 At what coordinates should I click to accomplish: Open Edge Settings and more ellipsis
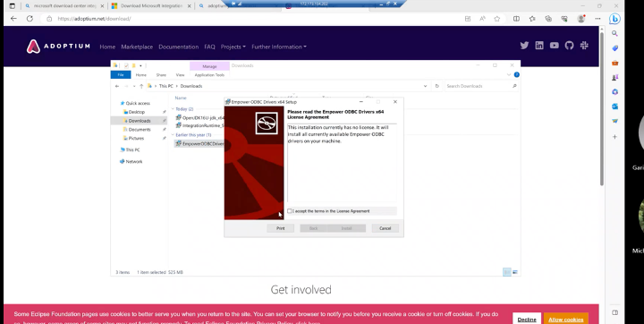tap(597, 19)
